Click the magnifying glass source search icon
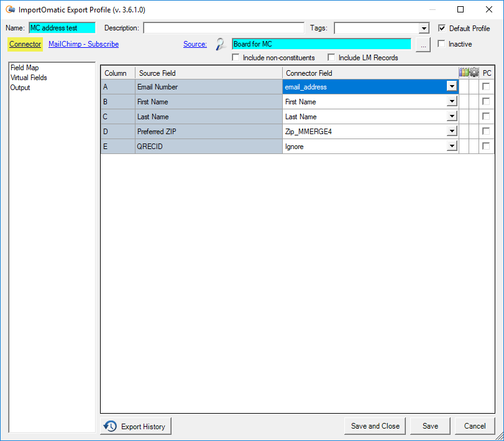 [x=221, y=44]
